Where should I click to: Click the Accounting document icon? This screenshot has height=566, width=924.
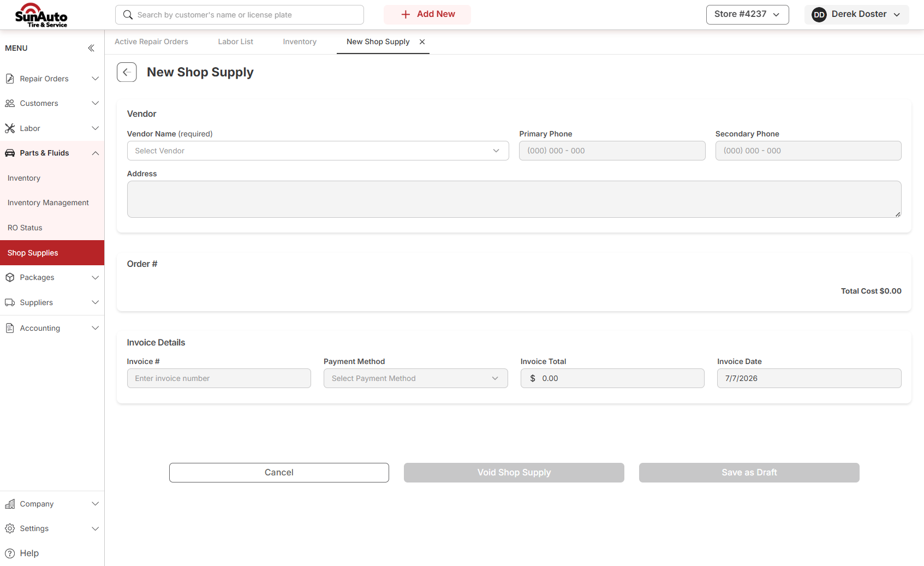10,328
